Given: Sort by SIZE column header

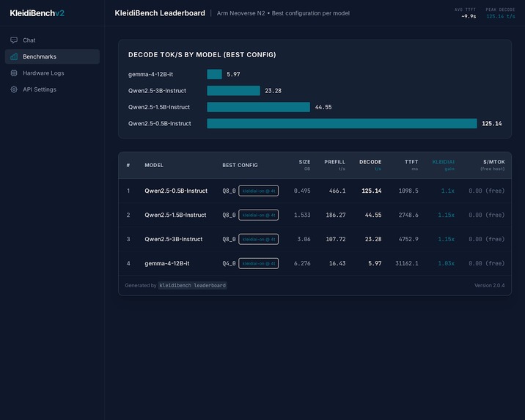Looking at the screenshot, I should click(x=304, y=165).
